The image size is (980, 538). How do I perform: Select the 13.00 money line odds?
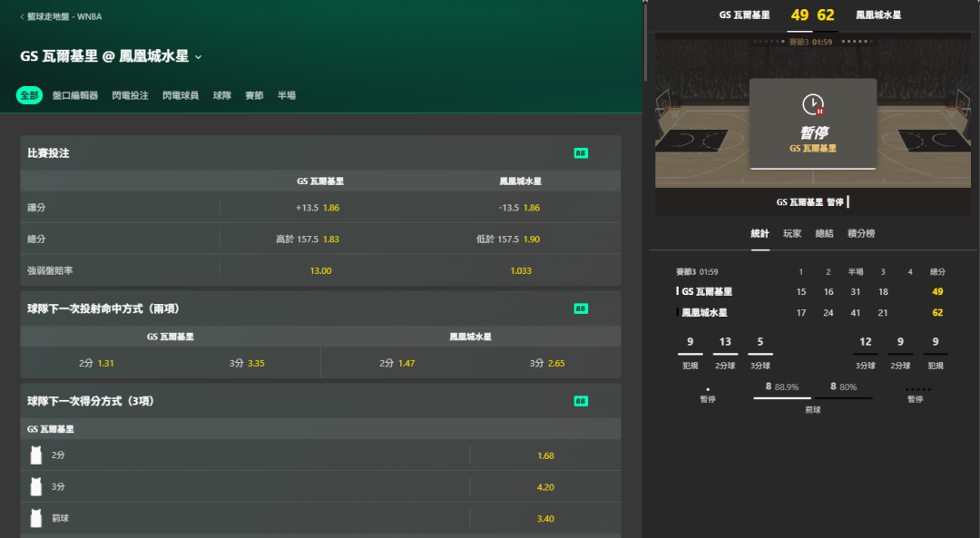pyautogui.click(x=320, y=270)
